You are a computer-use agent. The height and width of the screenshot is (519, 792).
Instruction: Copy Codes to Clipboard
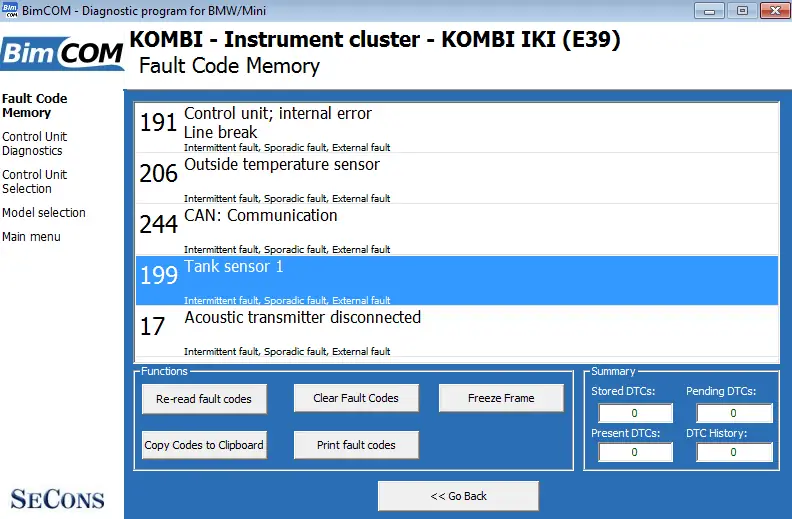(204, 445)
